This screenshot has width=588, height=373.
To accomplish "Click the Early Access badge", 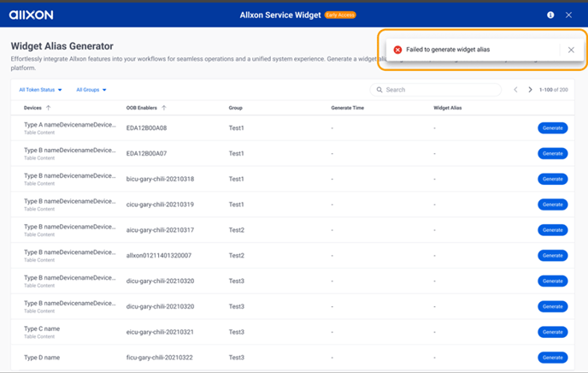I will click(x=340, y=15).
